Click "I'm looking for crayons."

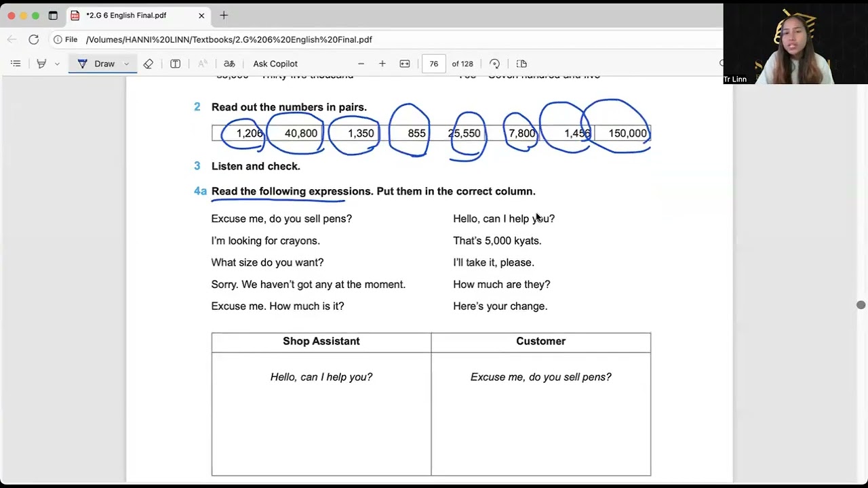[x=266, y=241]
